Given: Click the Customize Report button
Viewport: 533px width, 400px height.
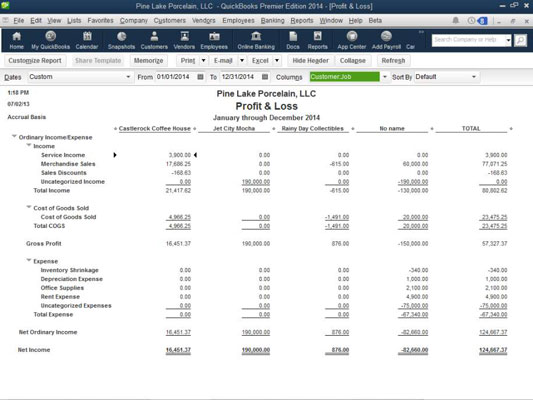Looking at the screenshot, I should [x=35, y=60].
